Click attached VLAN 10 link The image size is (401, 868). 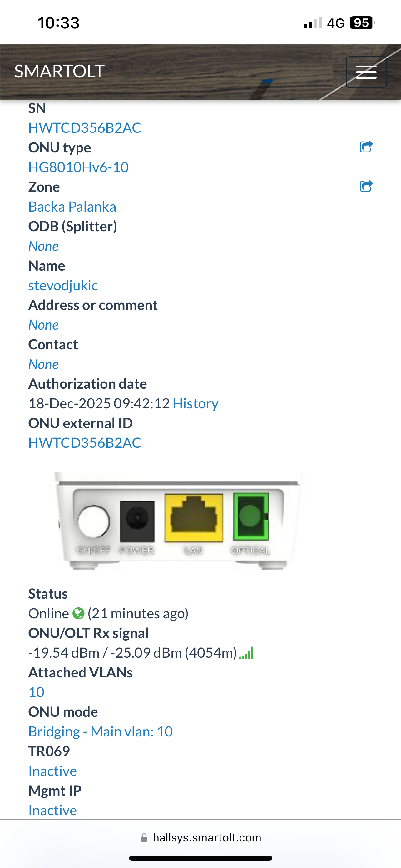(x=36, y=692)
